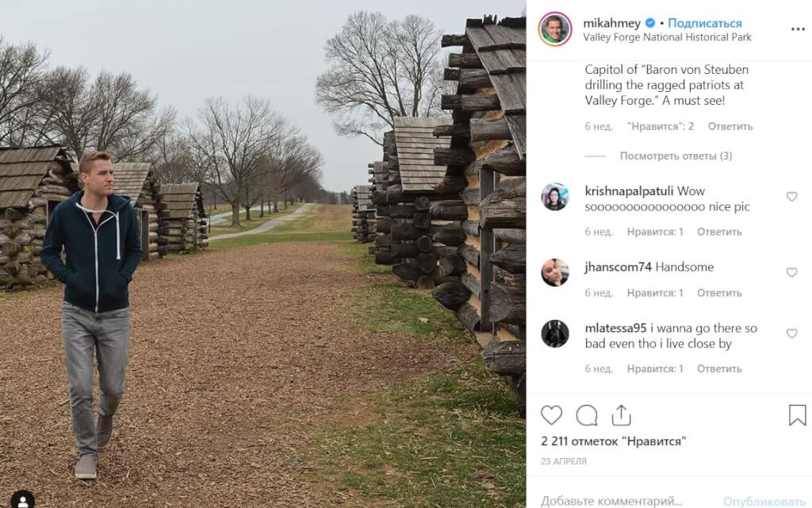This screenshot has width=812, height=508.
Task: Save the post with the bookmark icon
Action: [x=798, y=415]
